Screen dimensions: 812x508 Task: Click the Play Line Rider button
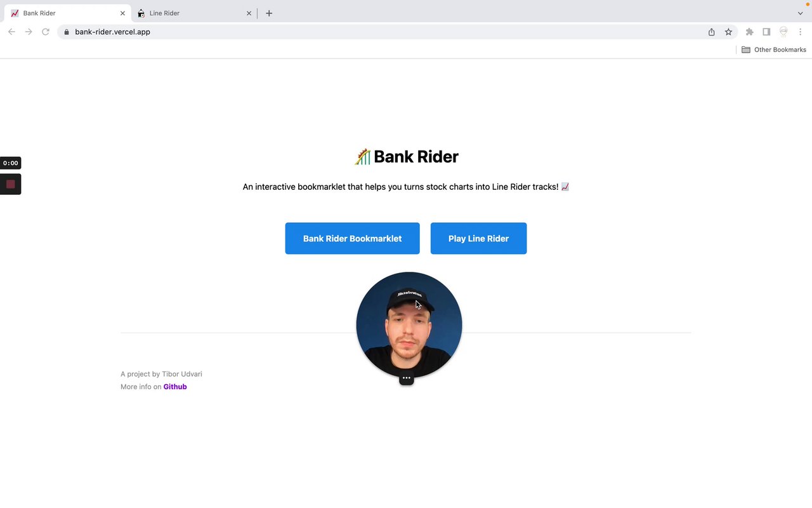[x=478, y=238]
